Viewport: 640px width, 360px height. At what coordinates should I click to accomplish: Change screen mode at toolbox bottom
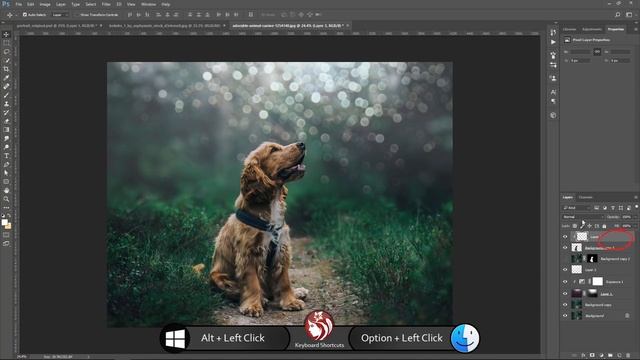point(6,244)
